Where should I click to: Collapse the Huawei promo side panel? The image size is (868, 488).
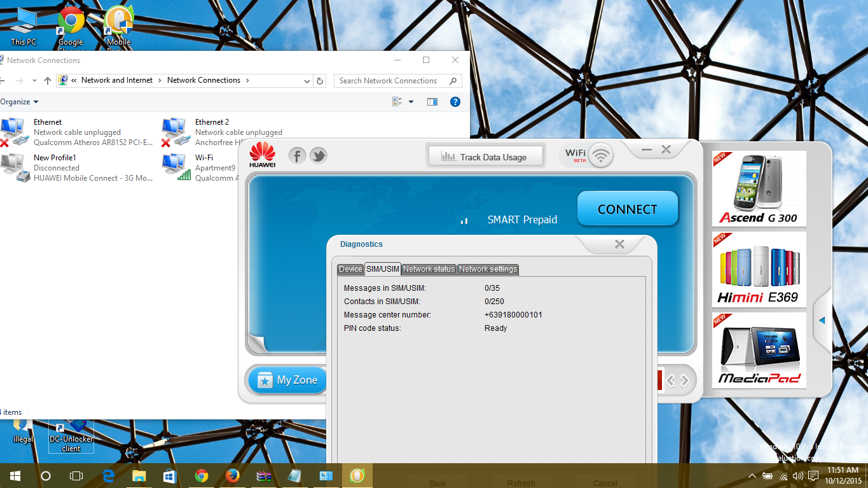click(x=822, y=320)
